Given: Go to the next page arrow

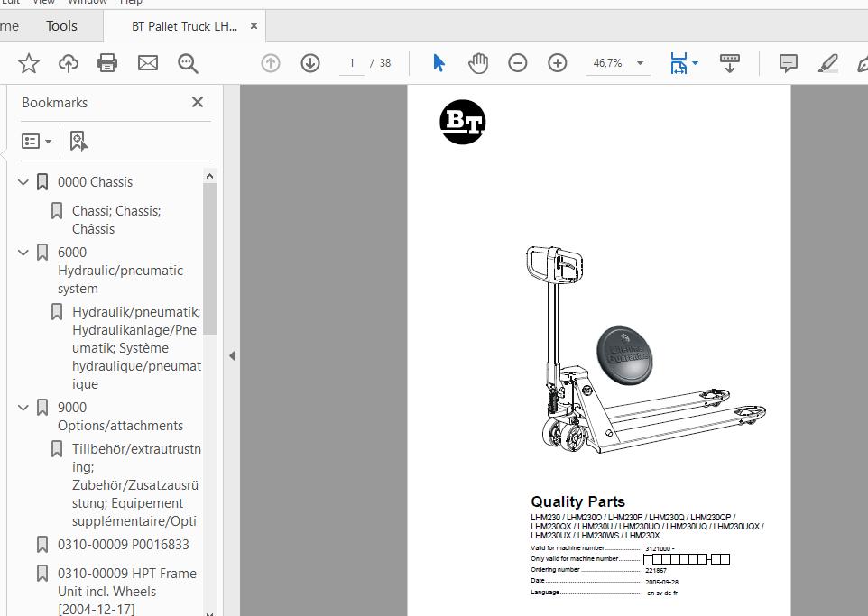Looking at the screenshot, I should click(x=310, y=63).
